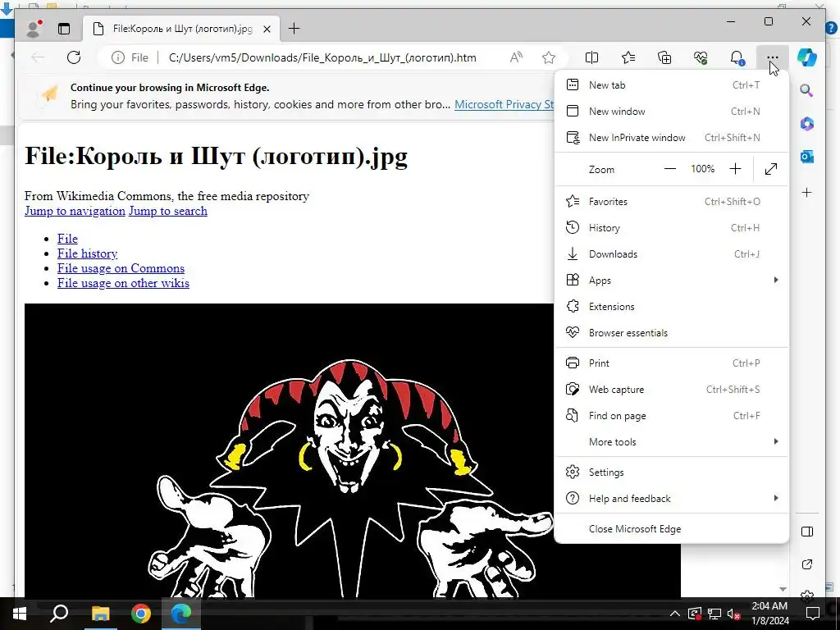Image resolution: width=840 pixels, height=630 pixels.
Task: Open Windows Start menu
Action: (x=19, y=614)
